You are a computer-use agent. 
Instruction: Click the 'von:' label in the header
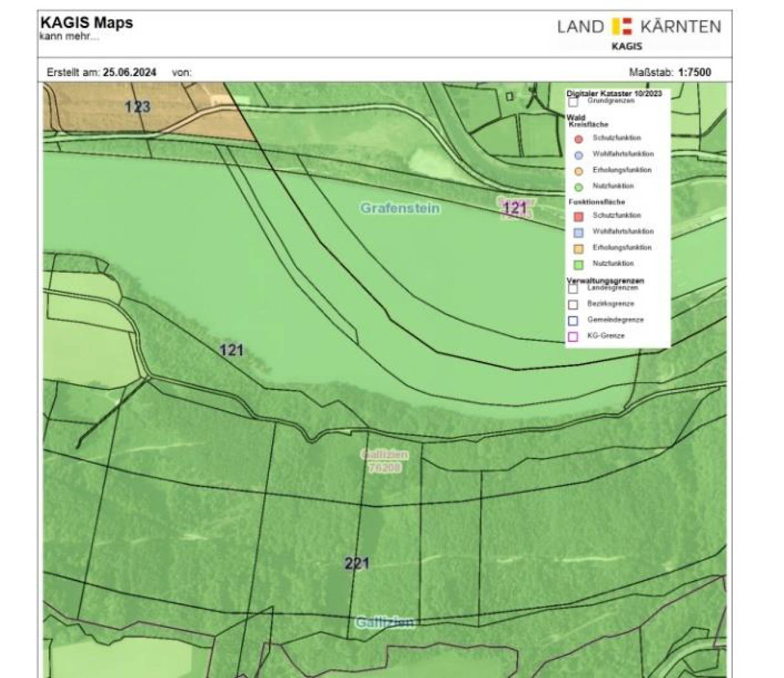(x=181, y=72)
